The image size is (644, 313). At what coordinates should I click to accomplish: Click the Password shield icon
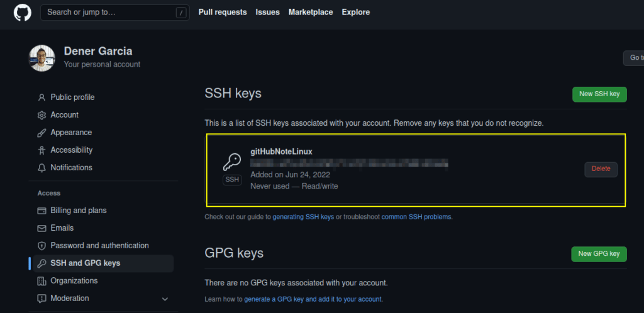[x=42, y=246]
